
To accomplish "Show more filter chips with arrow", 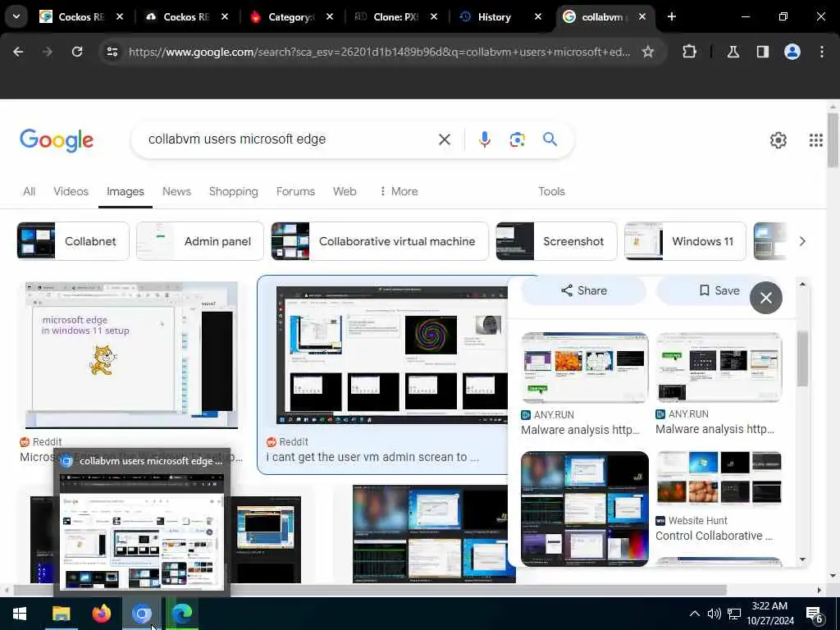I will coord(802,241).
